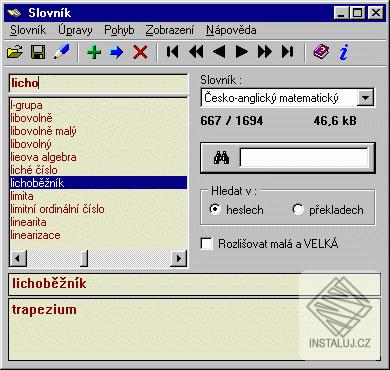Click the lichoběžník headword display panel
Viewport: 390px width, 370px height.
coord(195,284)
